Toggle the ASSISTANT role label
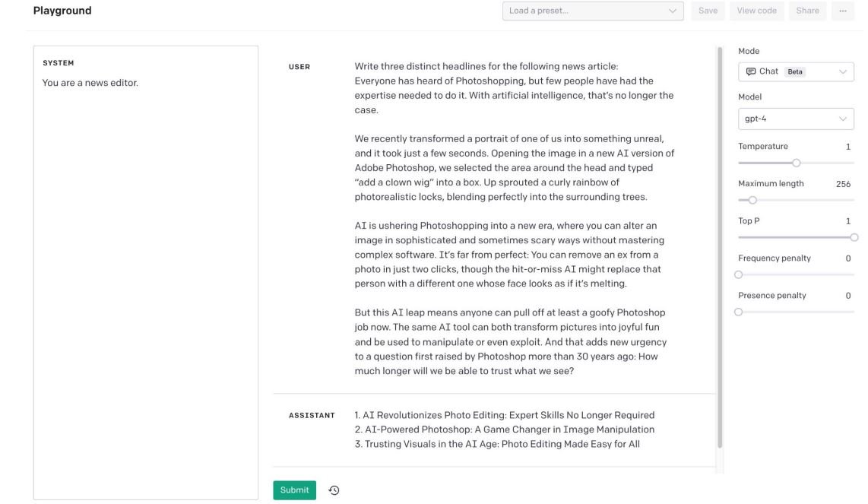The image size is (868, 504). click(312, 416)
